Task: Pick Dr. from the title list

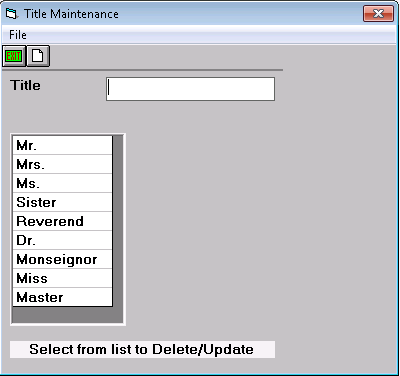Action: 63,240
